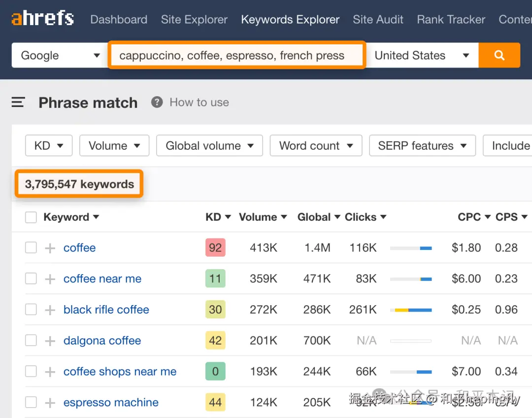Image resolution: width=532 pixels, height=418 pixels.
Task: Open the coffee keyword link
Action: [79, 248]
